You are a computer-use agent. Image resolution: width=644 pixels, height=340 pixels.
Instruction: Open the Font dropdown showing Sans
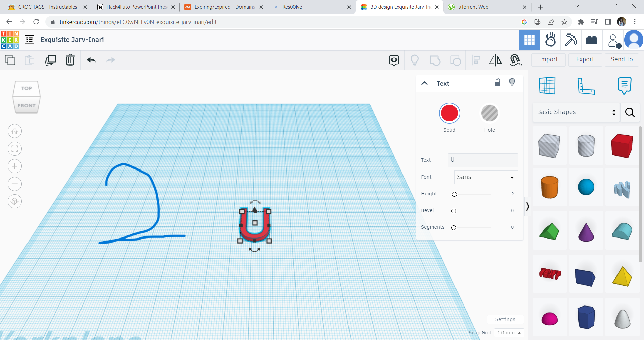pyautogui.click(x=486, y=177)
